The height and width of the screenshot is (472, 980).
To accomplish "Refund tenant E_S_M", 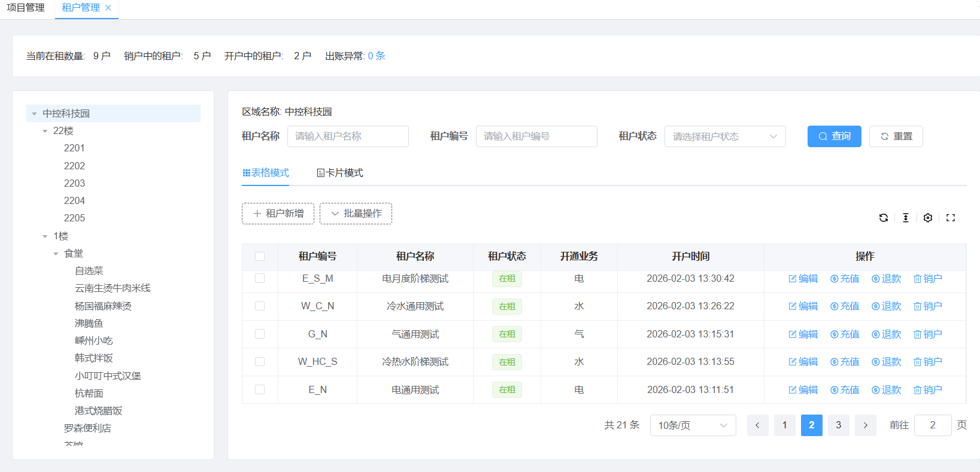I will (x=886, y=279).
